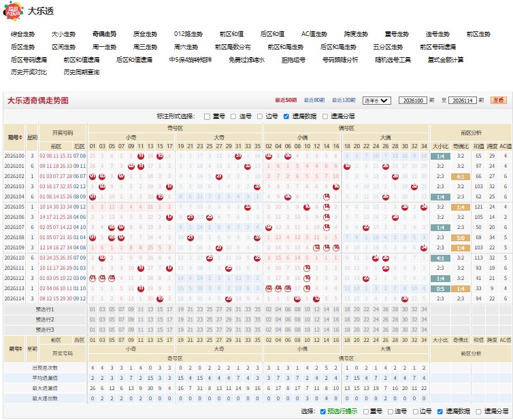Click the 最大遗漏值 row label
Screen dimensions: 513x420
tap(45, 388)
